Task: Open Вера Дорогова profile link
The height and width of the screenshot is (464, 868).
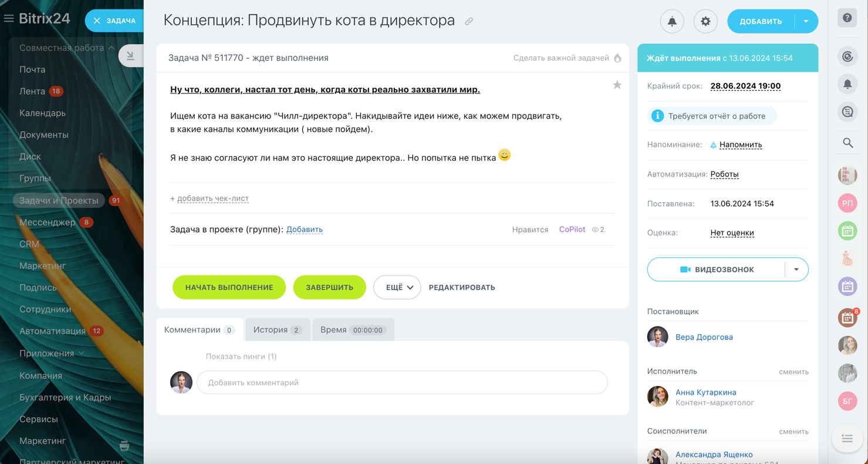Action: [x=704, y=337]
